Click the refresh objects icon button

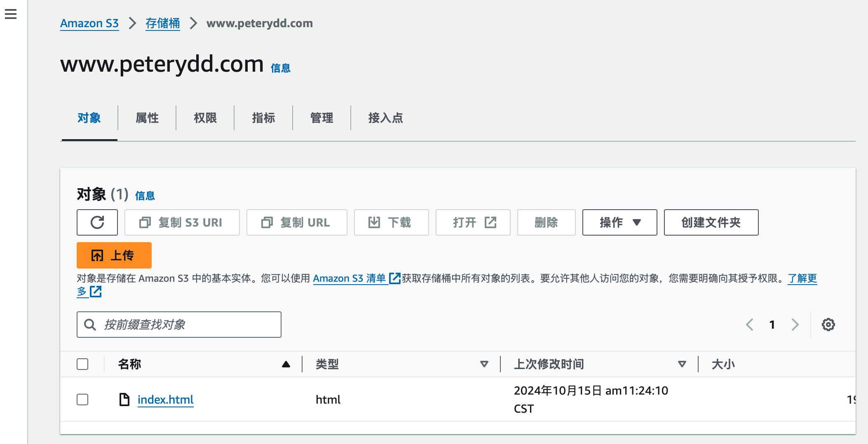tap(97, 222)
